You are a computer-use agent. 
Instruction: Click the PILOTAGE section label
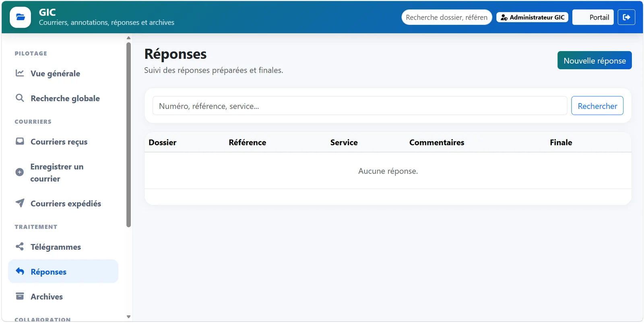(31, 53)
